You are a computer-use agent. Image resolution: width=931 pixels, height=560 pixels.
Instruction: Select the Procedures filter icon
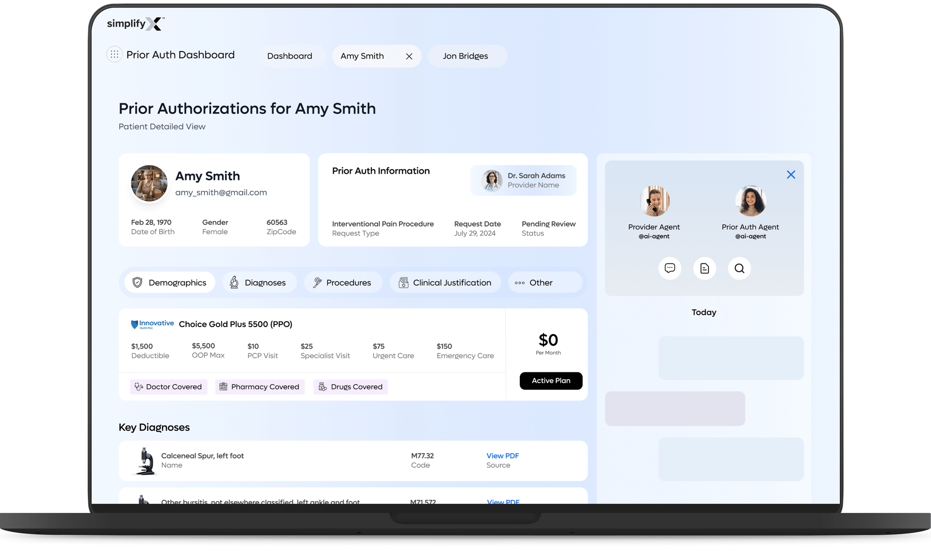[317, 282]
